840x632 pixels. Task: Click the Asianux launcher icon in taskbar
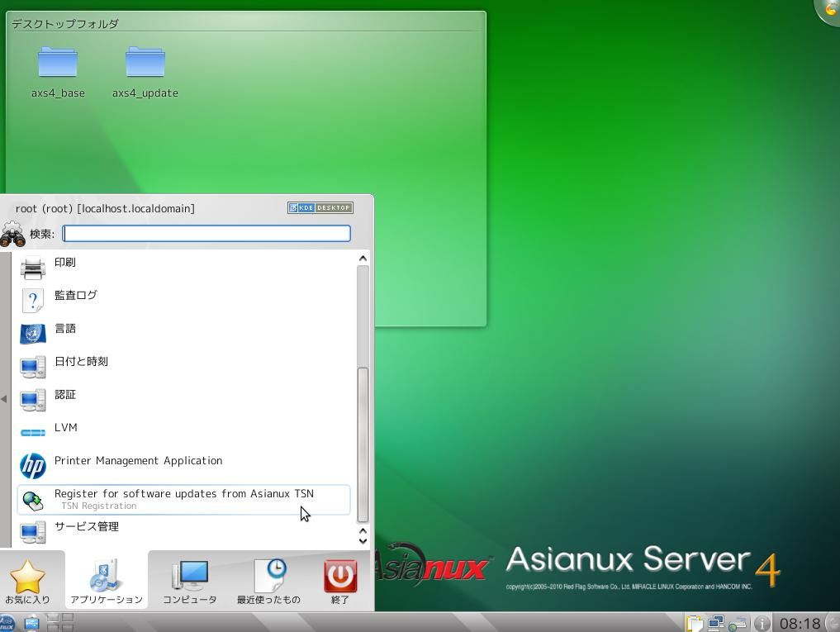click(x=8, y=622)
